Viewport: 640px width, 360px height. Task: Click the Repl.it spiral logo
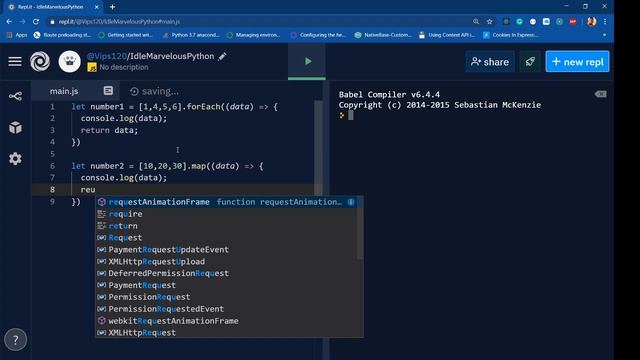[40, 62]
